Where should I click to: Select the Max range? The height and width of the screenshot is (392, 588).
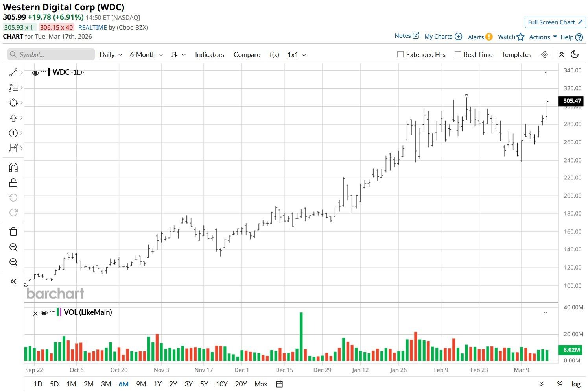click(261, 384)
